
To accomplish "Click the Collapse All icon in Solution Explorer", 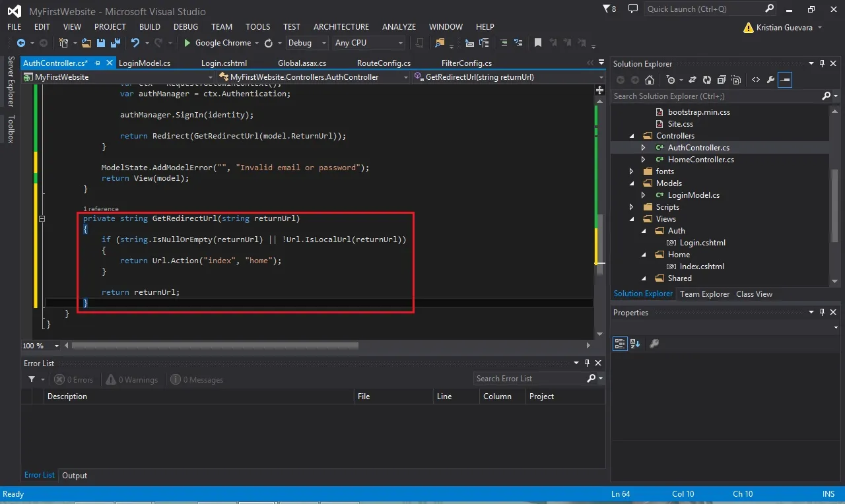I will point(722,80).
